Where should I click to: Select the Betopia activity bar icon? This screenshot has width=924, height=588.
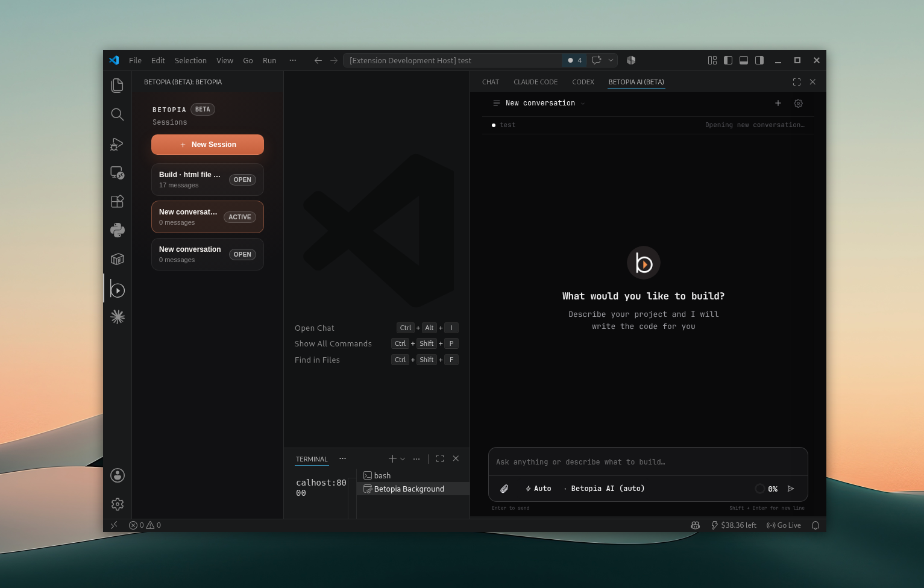click(x=118, y=290)
